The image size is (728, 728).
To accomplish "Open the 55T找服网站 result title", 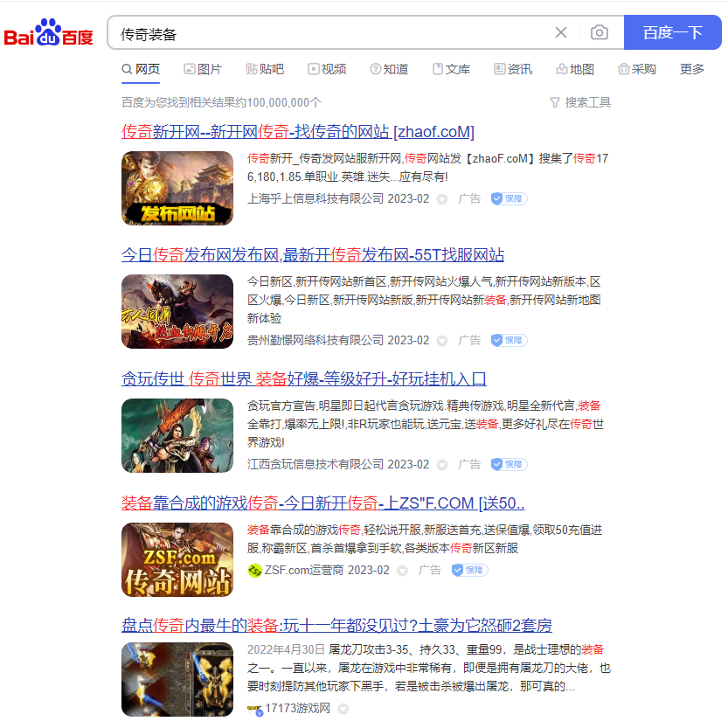I will click(313, 255).
